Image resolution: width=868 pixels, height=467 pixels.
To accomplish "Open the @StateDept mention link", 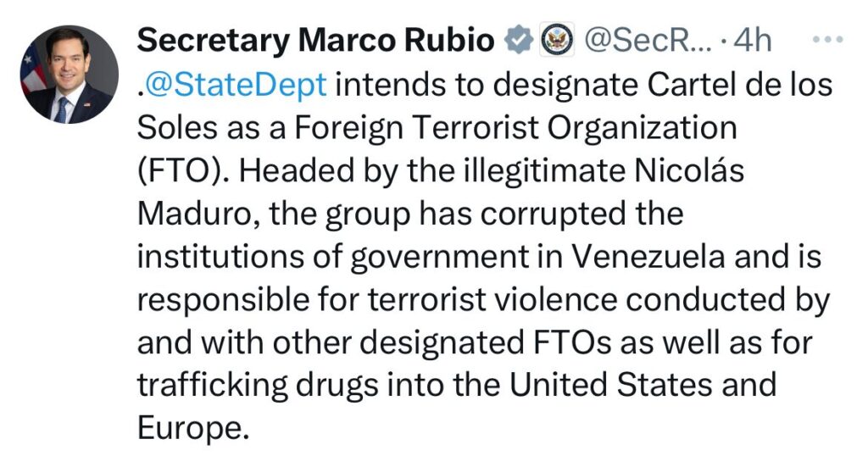I will point(239,86).
